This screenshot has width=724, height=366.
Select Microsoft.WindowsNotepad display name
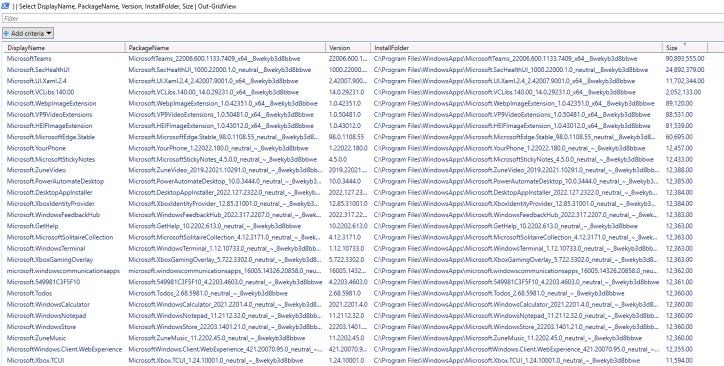pyautogui.click(x=47, y=315)
